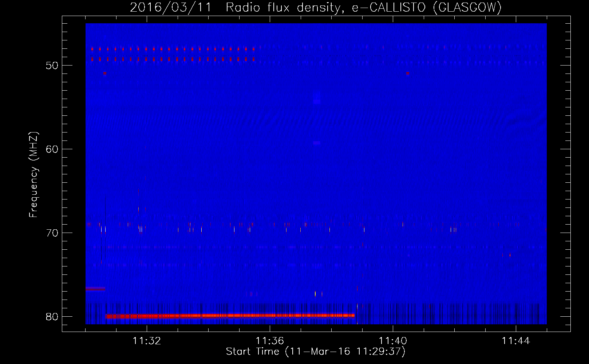Click the '11:36' time tick label

[x=270, y=341]
